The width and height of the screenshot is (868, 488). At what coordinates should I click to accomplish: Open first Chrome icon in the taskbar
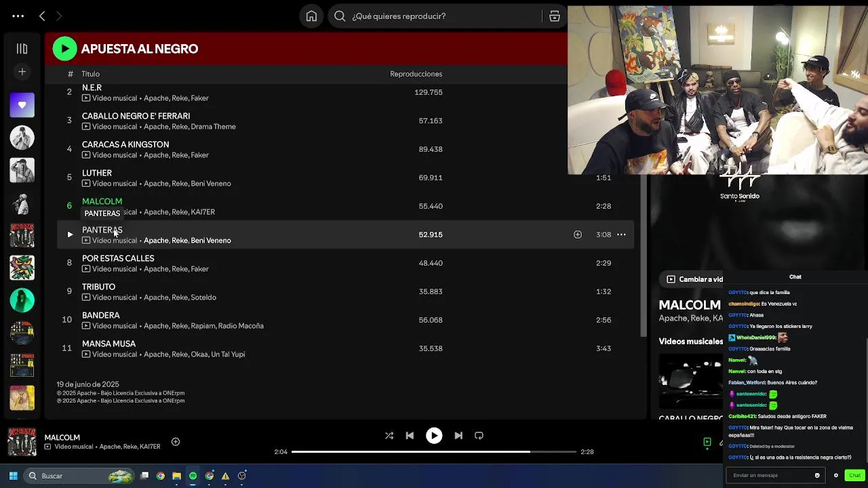pos(161,476)
